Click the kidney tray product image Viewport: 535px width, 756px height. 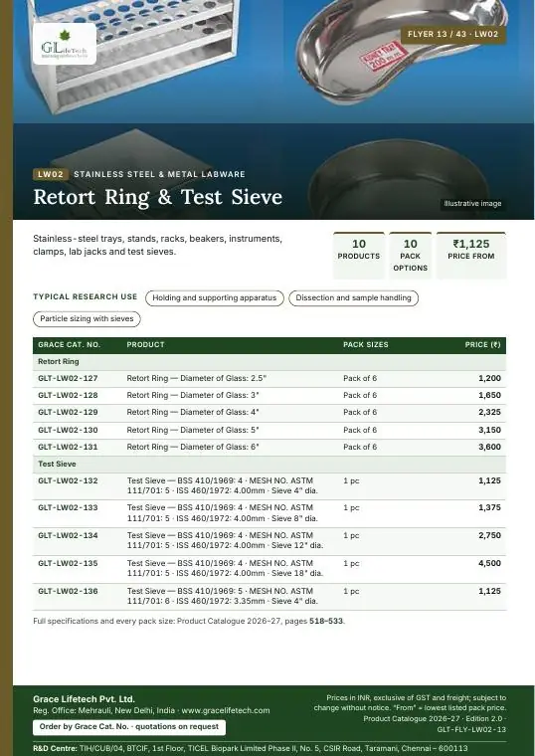400,53
